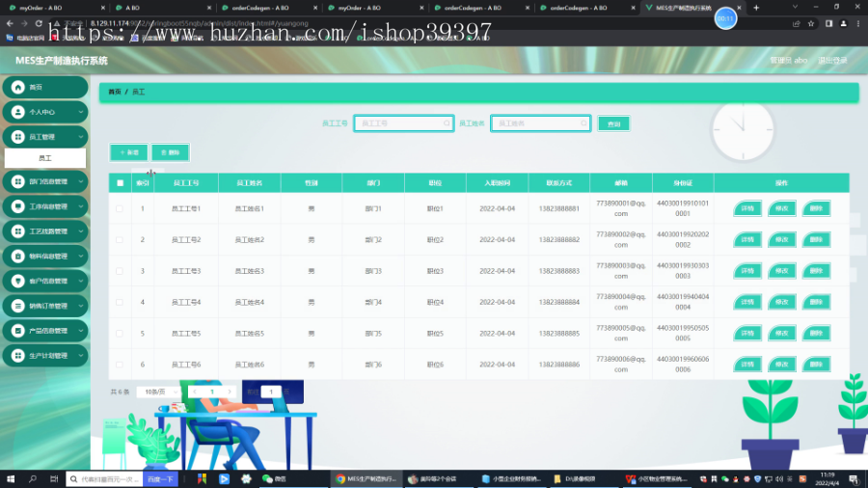This screenshot has width=868, height=488.
Task: Expand 部门信息管理 with its chevron
Action: point(81,181)
